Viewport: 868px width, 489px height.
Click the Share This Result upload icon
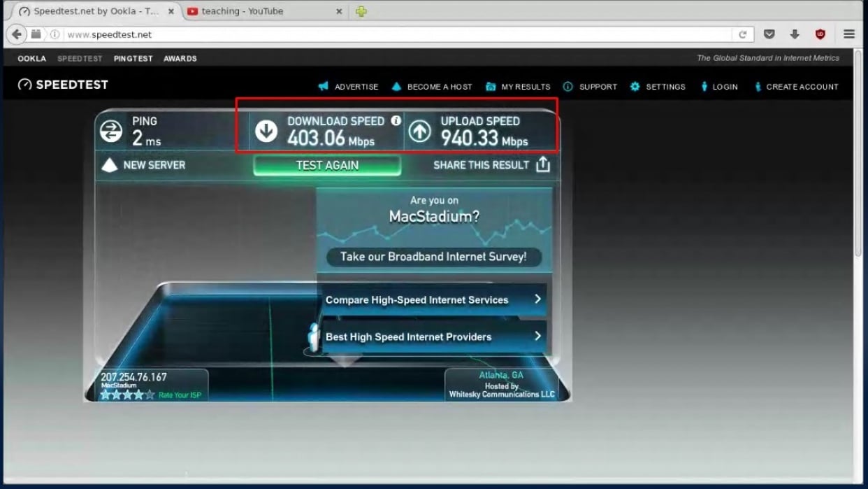click(543, 165)
